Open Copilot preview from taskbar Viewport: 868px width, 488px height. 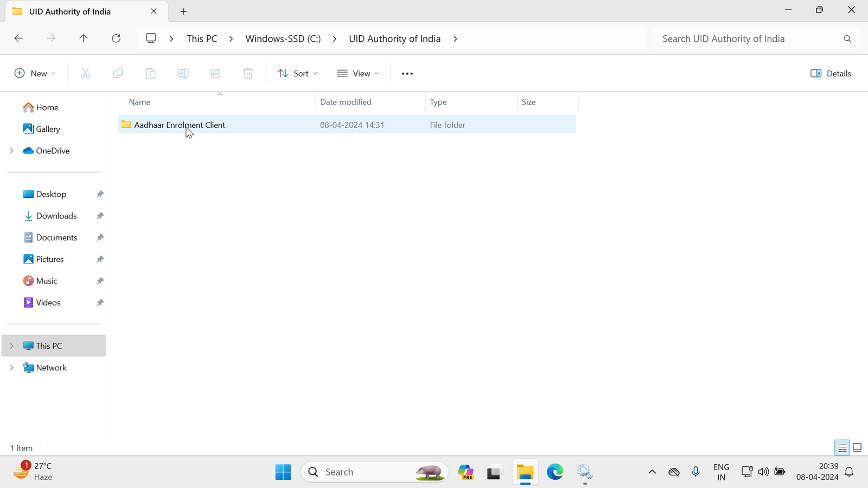coord(466,472)
